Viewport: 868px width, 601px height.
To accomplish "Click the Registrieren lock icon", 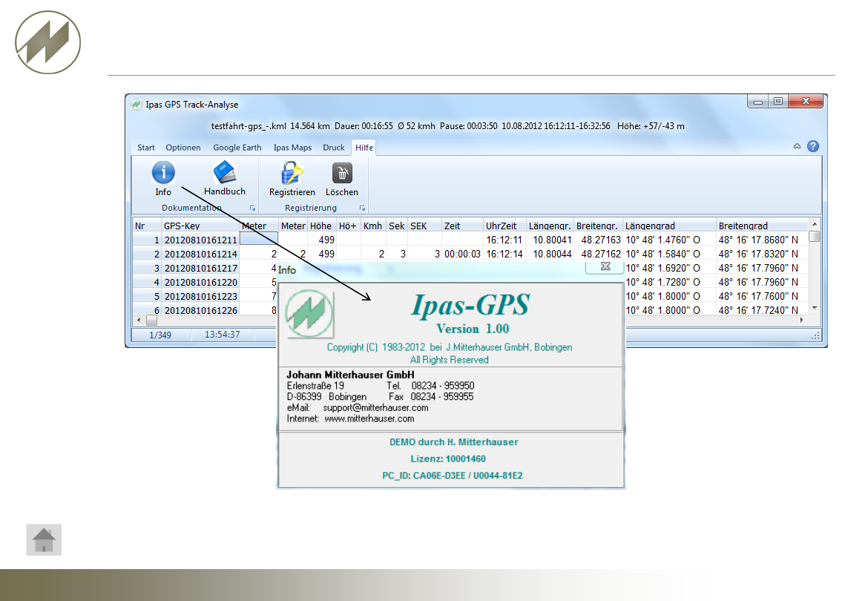I will point(292,173).
